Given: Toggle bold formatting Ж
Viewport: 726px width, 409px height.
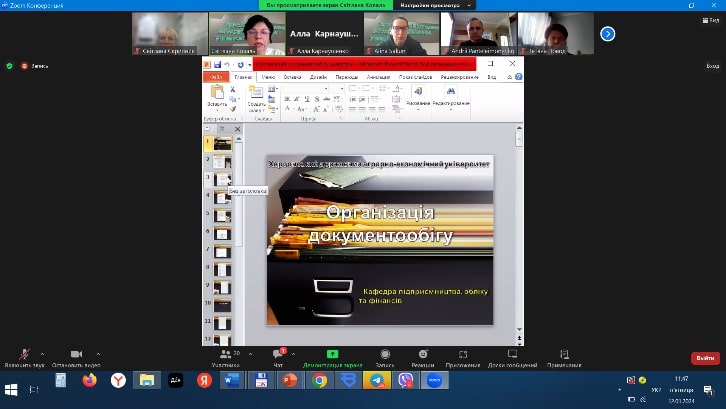Looking at the screenshot, I should click(287, 99).
